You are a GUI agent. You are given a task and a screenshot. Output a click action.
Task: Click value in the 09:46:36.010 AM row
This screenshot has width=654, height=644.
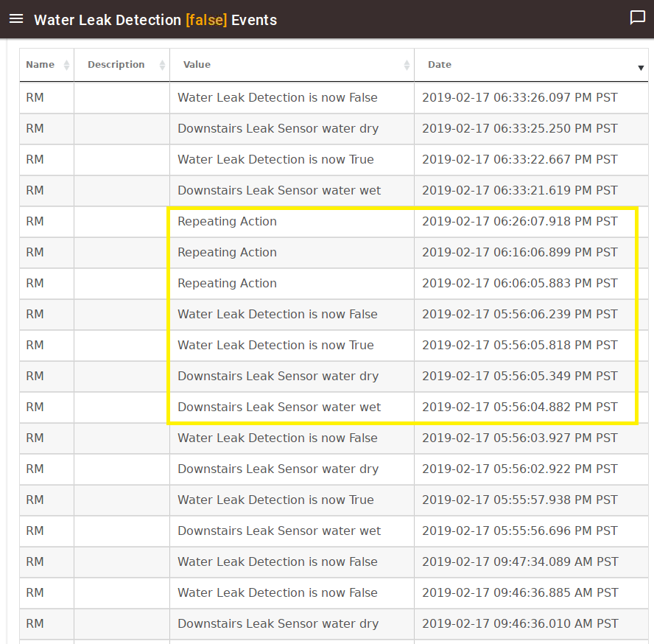point(278,623)
